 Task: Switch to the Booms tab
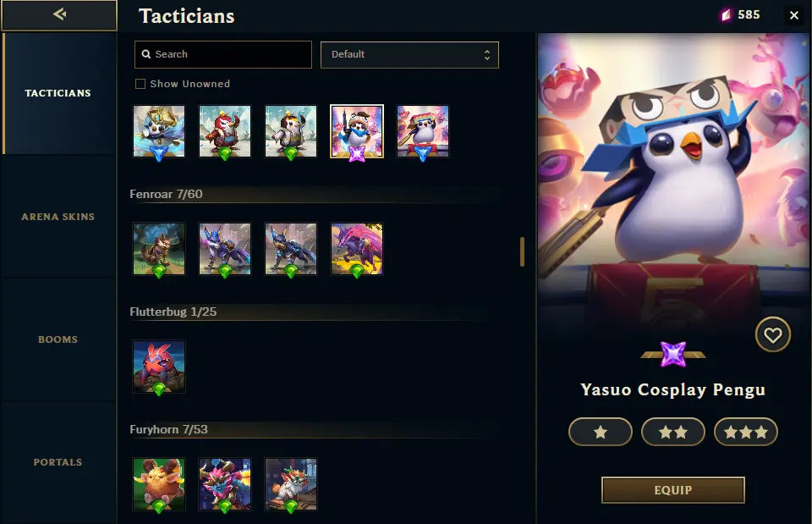(58, 339)
